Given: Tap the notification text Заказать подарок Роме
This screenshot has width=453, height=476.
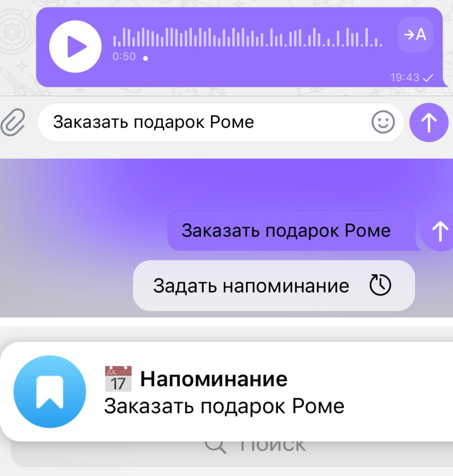Looking at the screenshot, I should 224,406.
